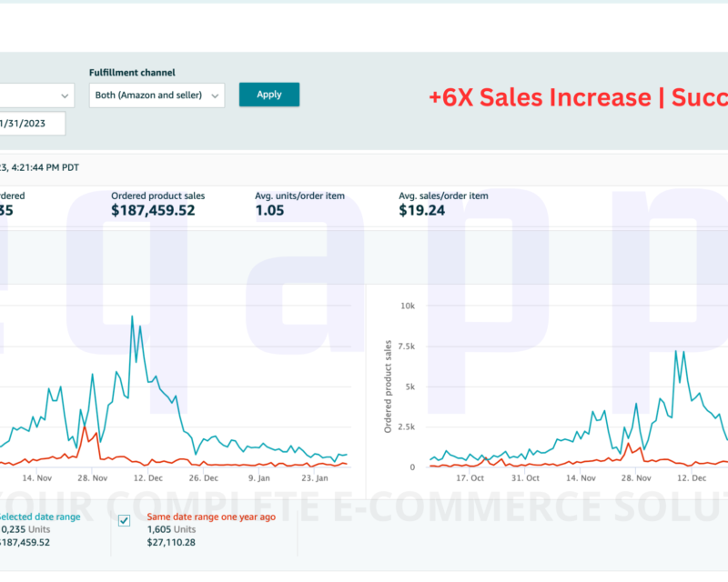Click the highest teal peak in the left chart
The image size is (728, 582).
click(x=133, y=317)
